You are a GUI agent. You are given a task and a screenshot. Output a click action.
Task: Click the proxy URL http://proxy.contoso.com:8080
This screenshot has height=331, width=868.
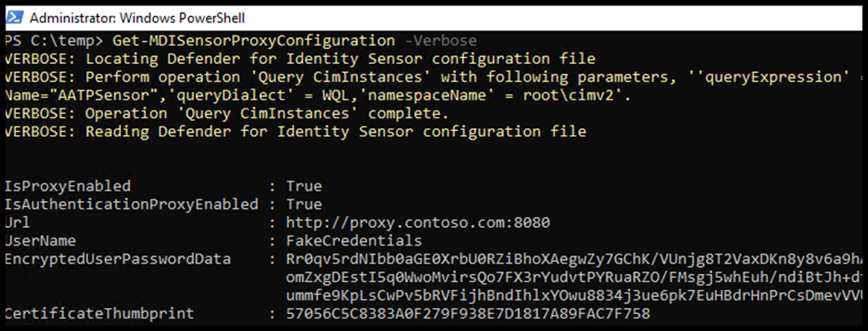(418, 223)
